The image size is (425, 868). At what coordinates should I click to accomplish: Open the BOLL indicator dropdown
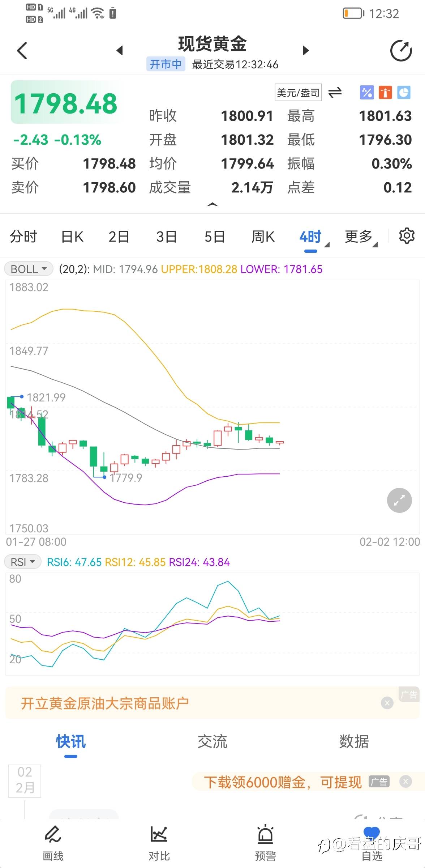point(29,269)
